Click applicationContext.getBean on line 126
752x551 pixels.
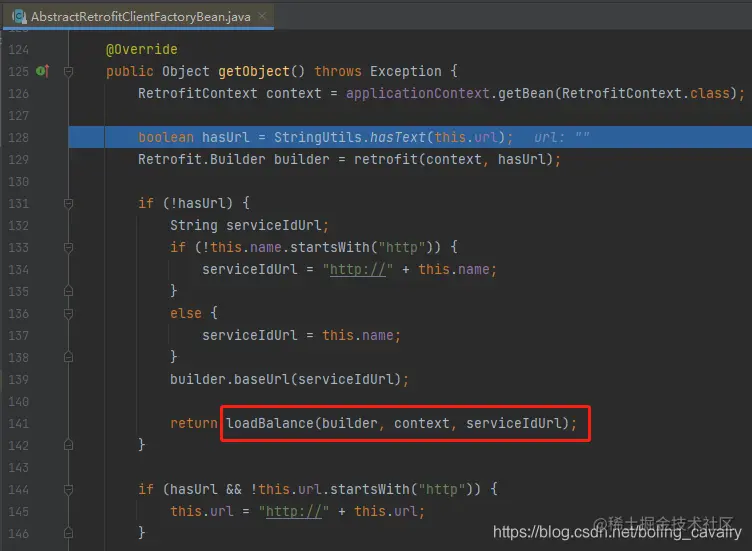pyautogui.click(x=449, y=94)
